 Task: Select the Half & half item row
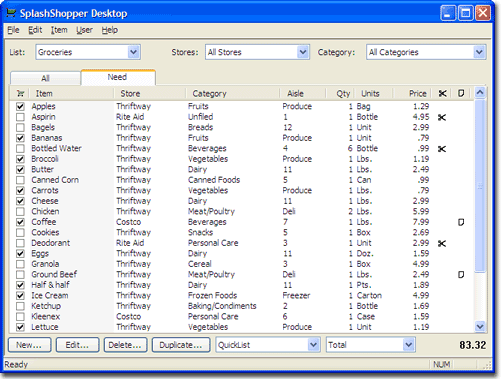(x=242, y=285)
